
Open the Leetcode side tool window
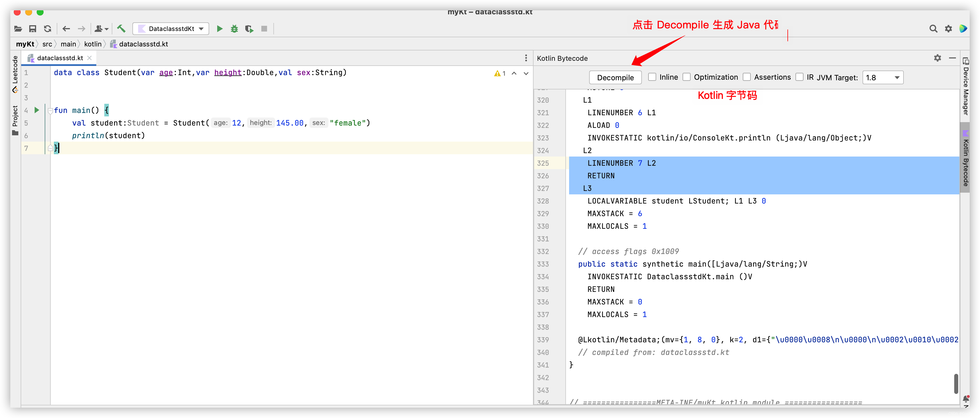pyautogui.click(x=15, y=74)
